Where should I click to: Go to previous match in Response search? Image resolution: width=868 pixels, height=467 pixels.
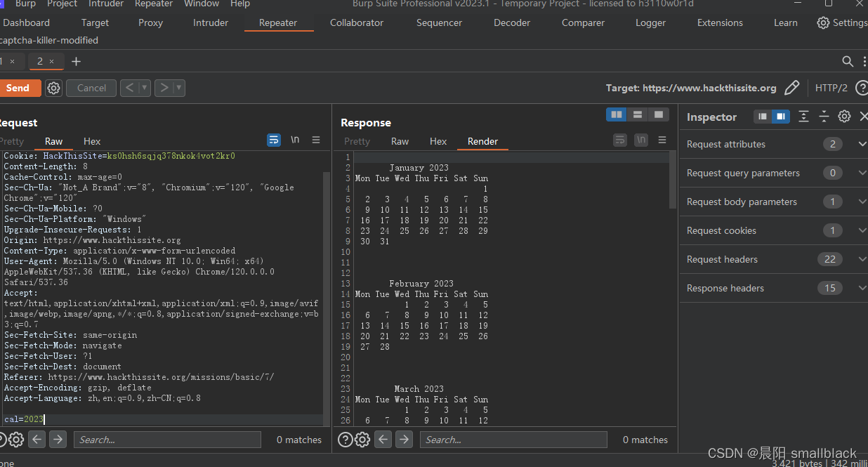click(383, 440)
